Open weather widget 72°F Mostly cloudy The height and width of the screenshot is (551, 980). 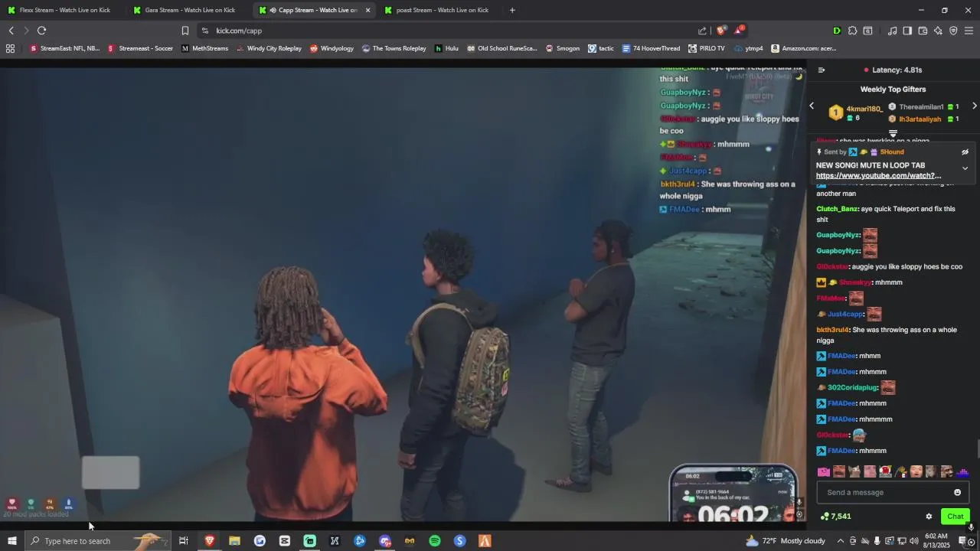pos(786,541)
